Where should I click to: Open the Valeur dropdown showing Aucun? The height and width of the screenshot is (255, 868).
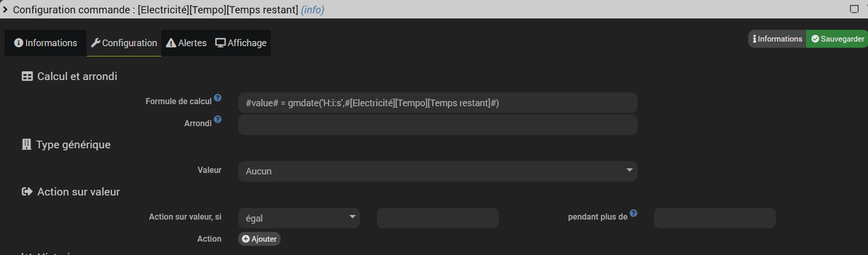[437, 171]
